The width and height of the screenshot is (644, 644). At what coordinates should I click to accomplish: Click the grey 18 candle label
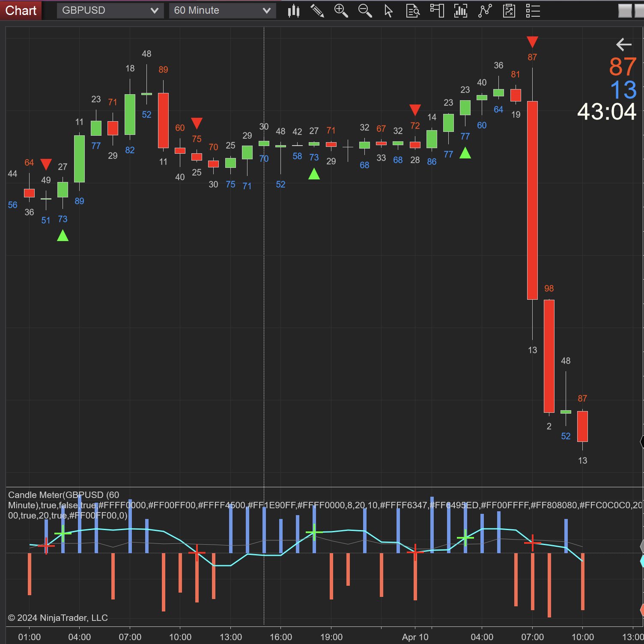[130, 69]
